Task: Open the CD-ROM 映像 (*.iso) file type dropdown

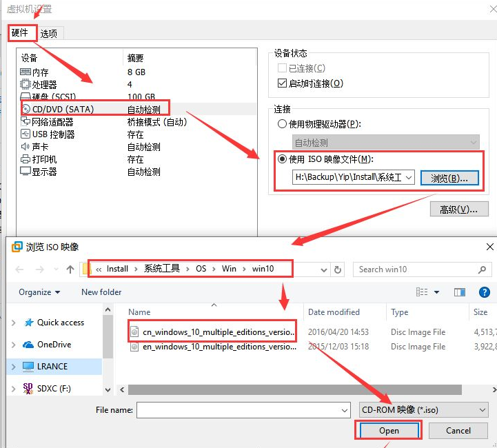Action: click(482, 410)
